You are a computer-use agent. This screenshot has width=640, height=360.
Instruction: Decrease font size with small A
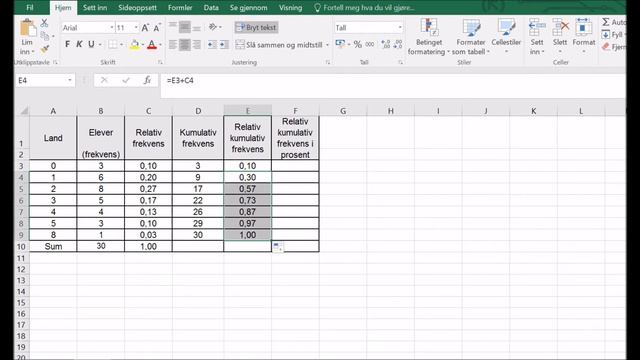[x=157, y=28]
